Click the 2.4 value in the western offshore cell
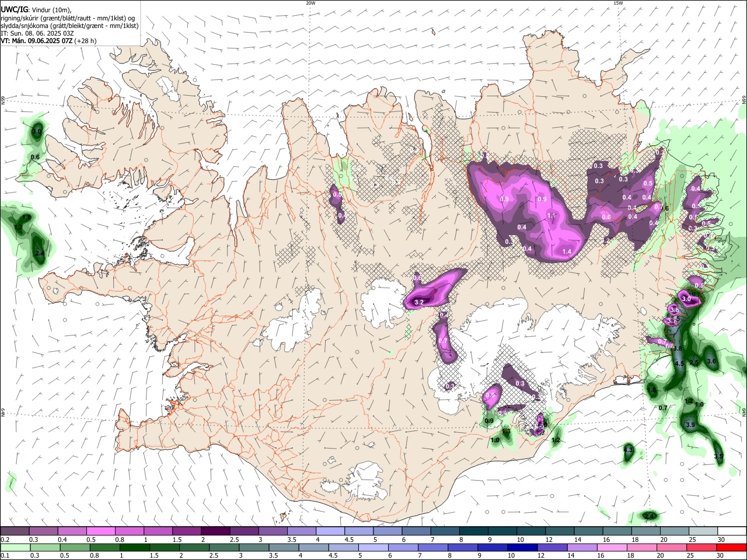This screenshot has height=560, width=747. [40, 253]
